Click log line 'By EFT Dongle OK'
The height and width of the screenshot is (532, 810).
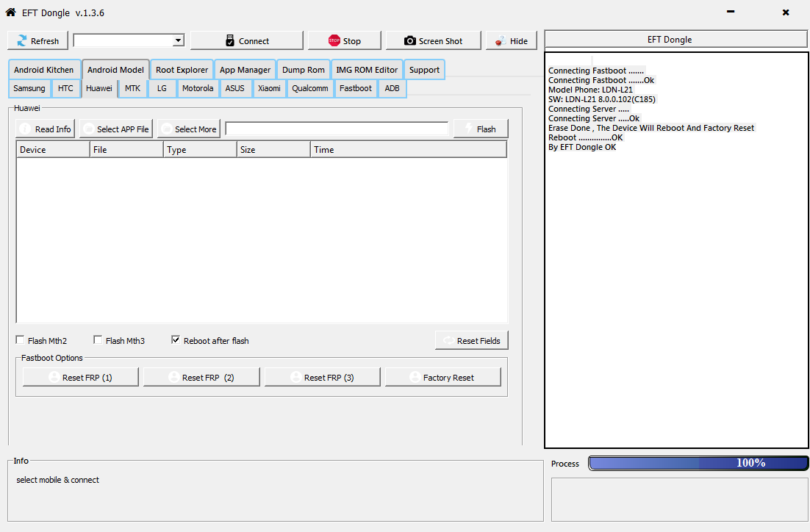pos(582,147)
